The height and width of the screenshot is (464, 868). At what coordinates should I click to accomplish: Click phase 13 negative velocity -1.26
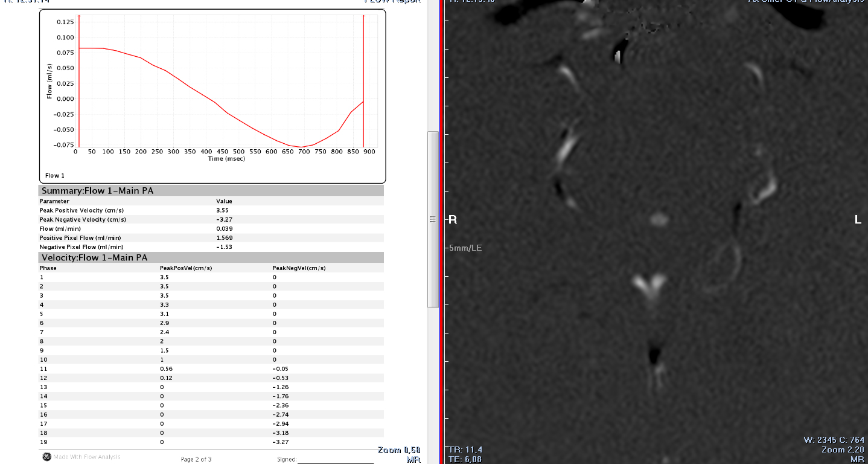(280, 387)
